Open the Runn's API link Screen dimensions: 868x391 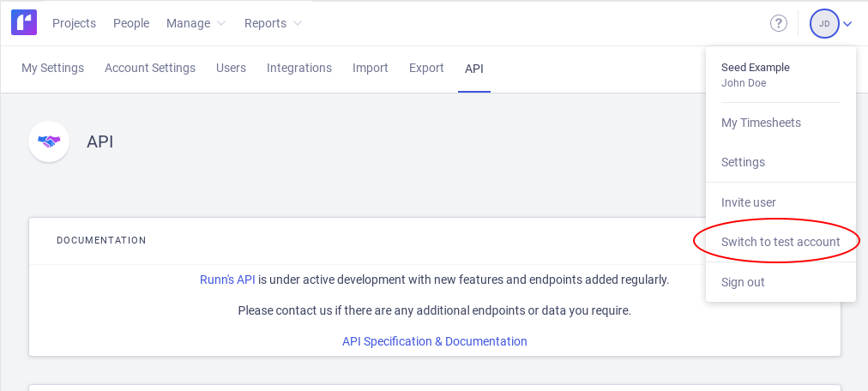pyautogui.click(x=227, y=280)
